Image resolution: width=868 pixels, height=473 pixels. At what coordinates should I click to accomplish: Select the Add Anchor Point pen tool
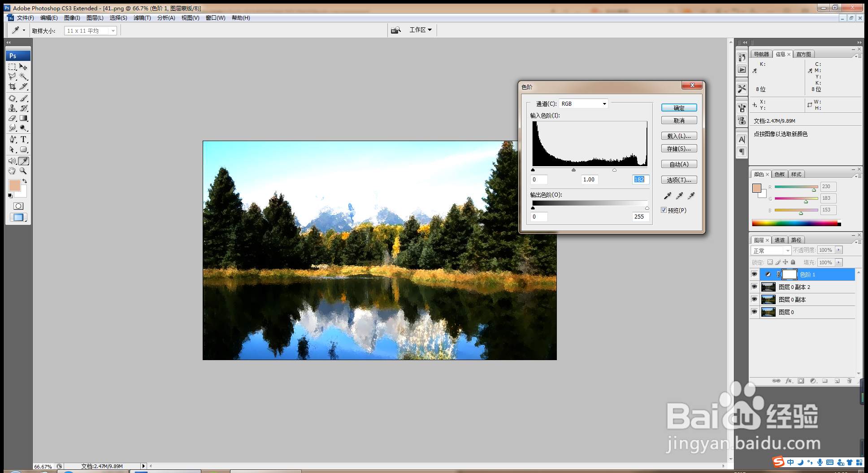(x=12, y=139)
